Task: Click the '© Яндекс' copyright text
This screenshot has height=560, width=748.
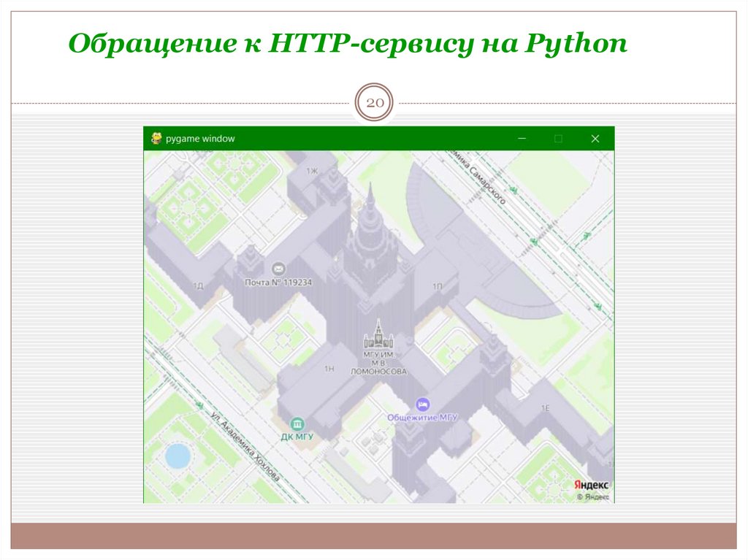Action: (x=593, y=497)
